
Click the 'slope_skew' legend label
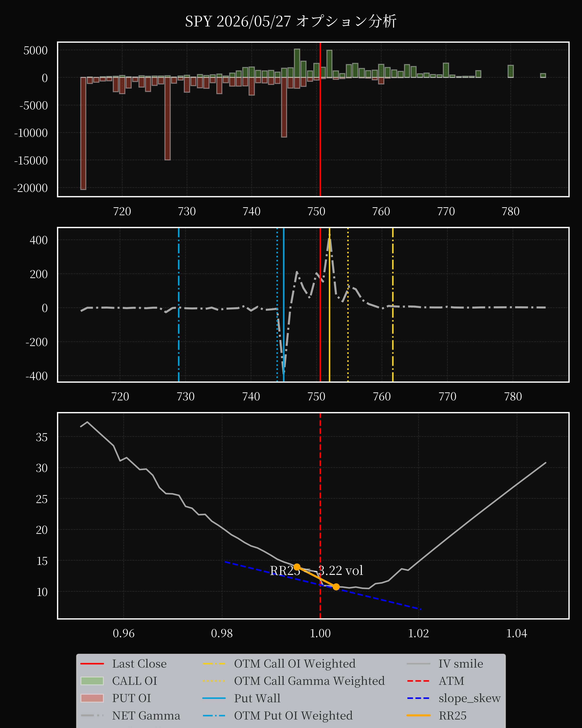(x=470, y=698)
